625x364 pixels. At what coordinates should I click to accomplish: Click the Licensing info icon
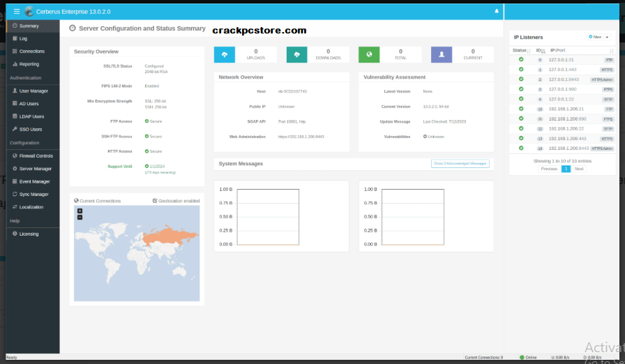15,234
